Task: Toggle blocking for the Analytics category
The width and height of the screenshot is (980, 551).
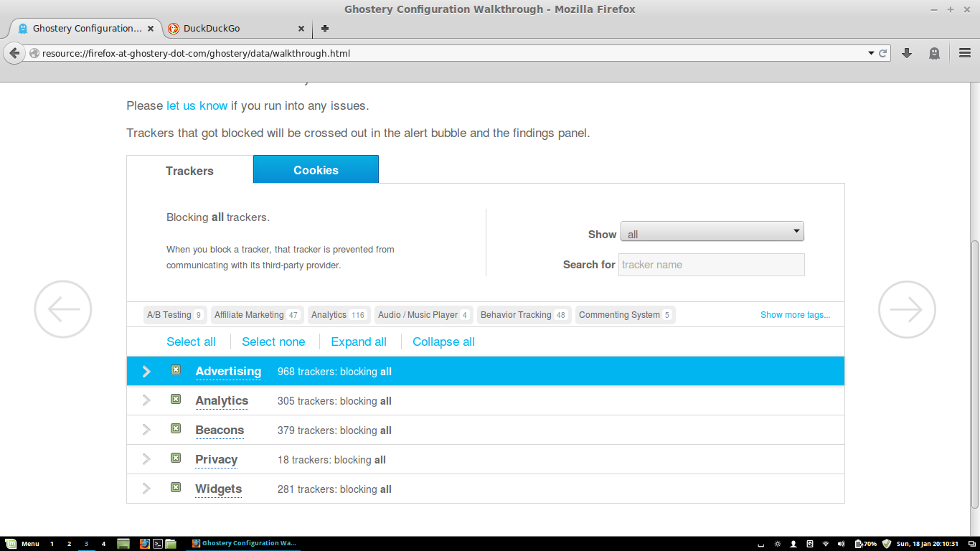Action: click(x=176, y=399)
